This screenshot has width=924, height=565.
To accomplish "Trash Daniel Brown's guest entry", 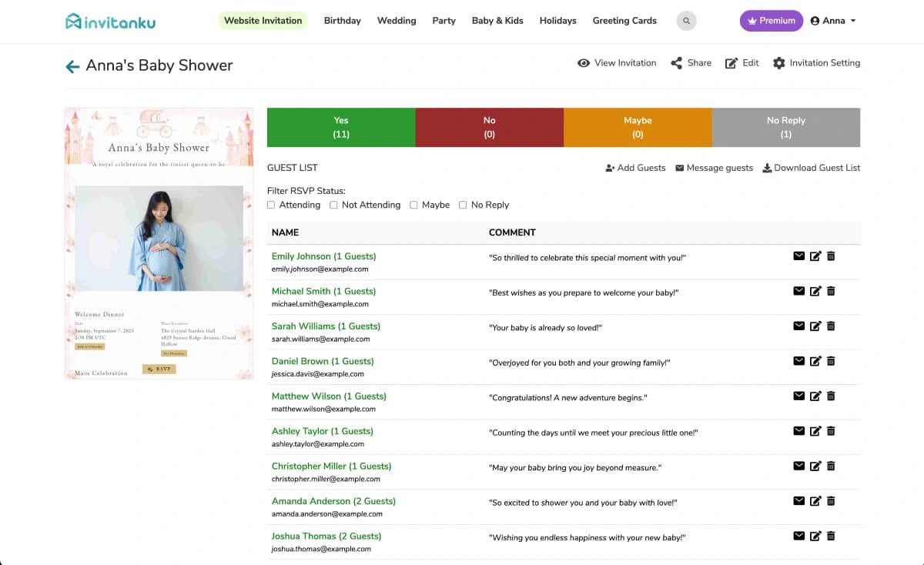I will click(831, 361).
